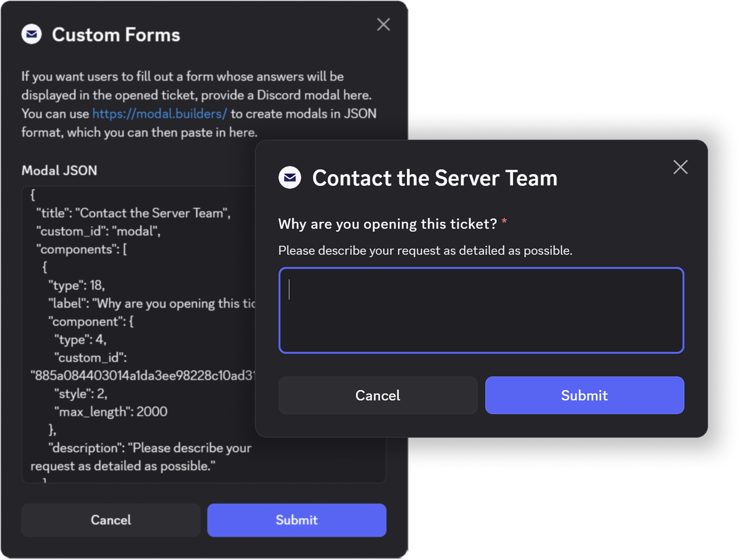Click the "max_length": 2000 JSON line
This screenshot has height=560, width=742.
110,412
